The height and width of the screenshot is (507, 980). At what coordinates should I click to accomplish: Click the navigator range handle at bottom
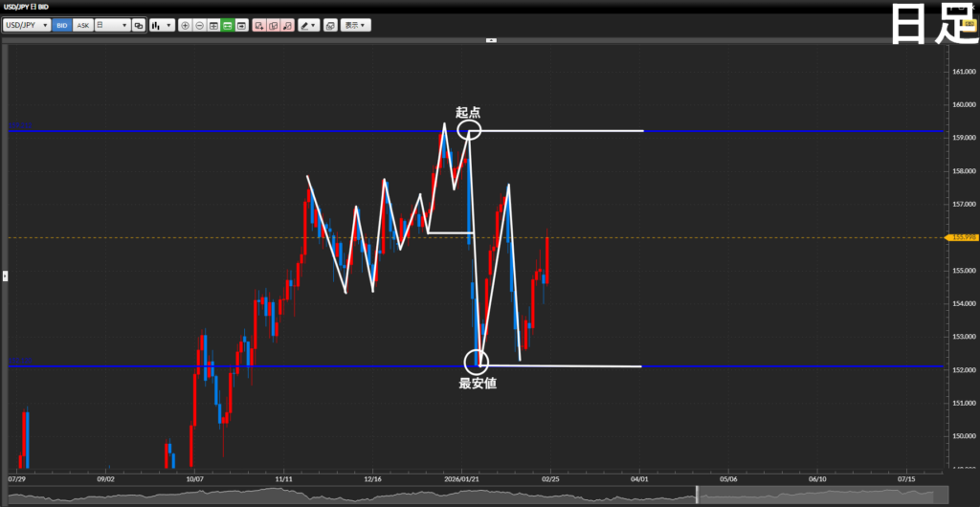[697, 495]
